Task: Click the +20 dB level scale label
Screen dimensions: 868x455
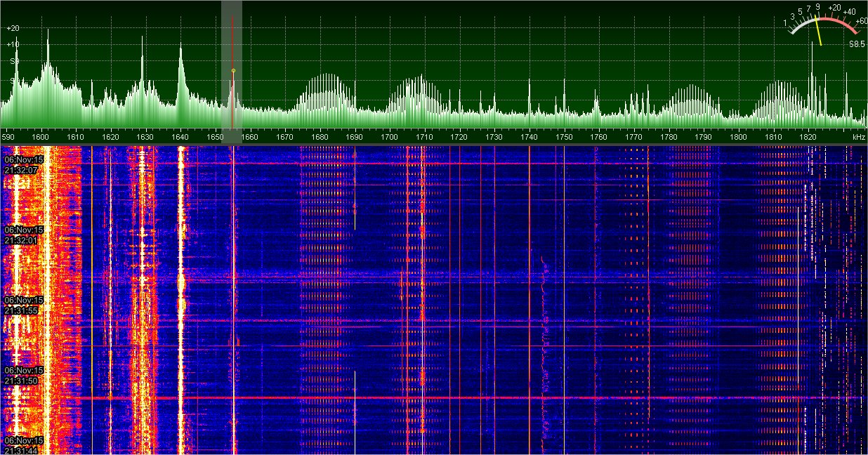Action: 13,28
